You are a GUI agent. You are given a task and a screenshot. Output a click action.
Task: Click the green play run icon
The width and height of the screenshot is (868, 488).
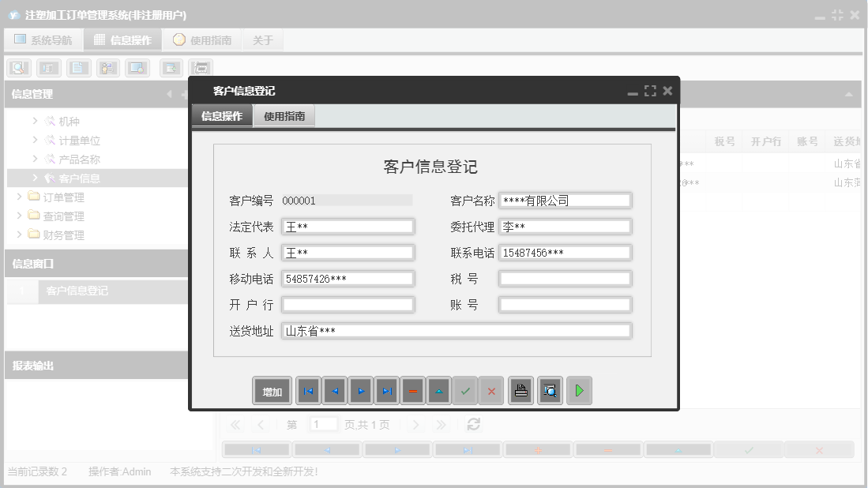pyautogui.click(x=579, y=390)
